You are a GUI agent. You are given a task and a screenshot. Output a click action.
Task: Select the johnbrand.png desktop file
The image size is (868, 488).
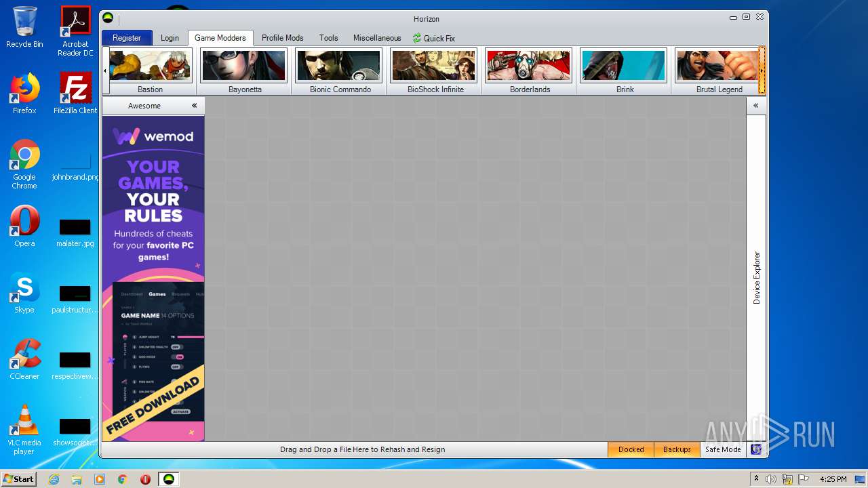click(x=75, y=167)
